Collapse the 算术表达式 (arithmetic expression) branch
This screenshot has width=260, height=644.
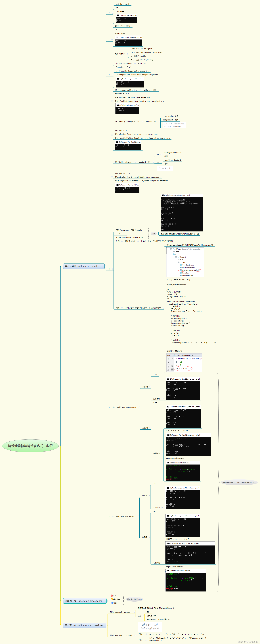point(107,625)
